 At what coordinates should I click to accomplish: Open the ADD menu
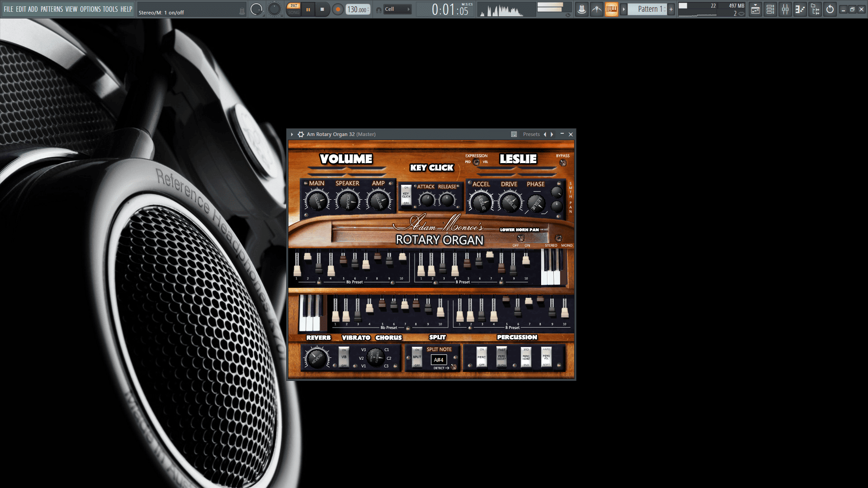click(33, 9)
